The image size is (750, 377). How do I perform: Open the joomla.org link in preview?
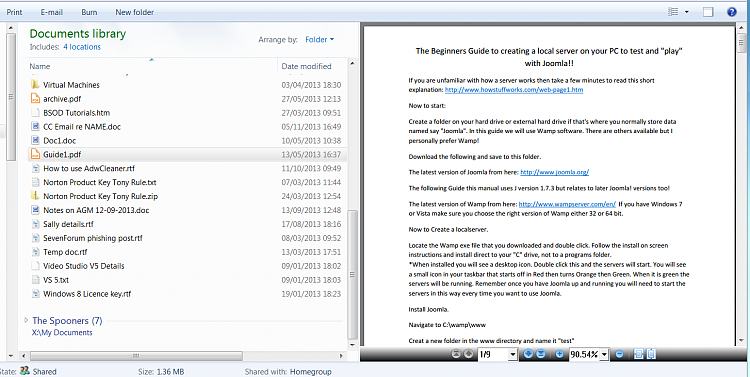554,172
